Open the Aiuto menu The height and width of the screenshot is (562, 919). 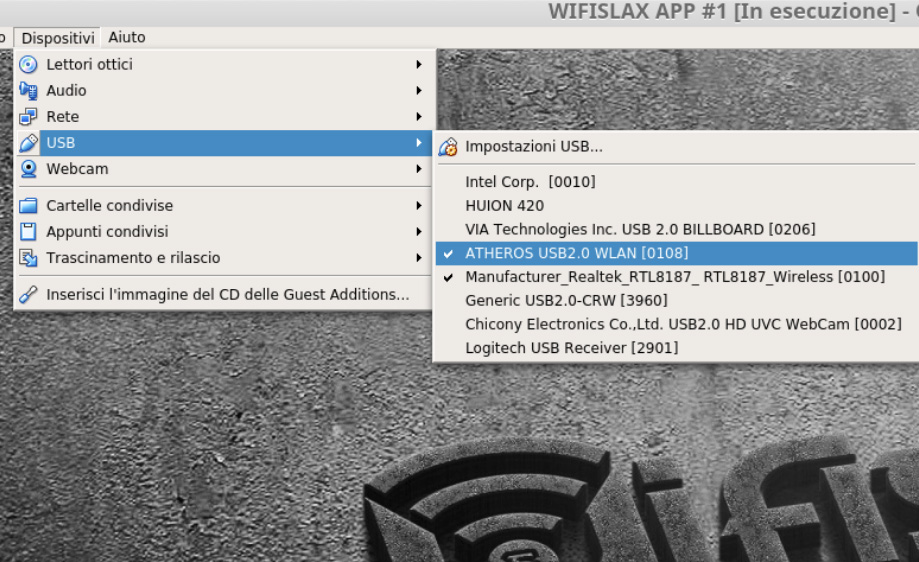coord(127,38)
